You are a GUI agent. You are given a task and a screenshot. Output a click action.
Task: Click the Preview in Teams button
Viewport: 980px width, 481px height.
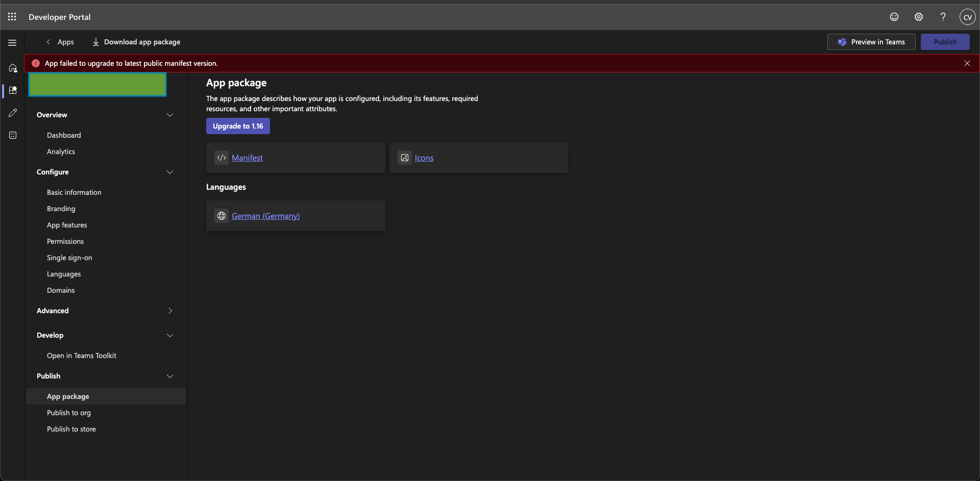click(x=871, y=42)
